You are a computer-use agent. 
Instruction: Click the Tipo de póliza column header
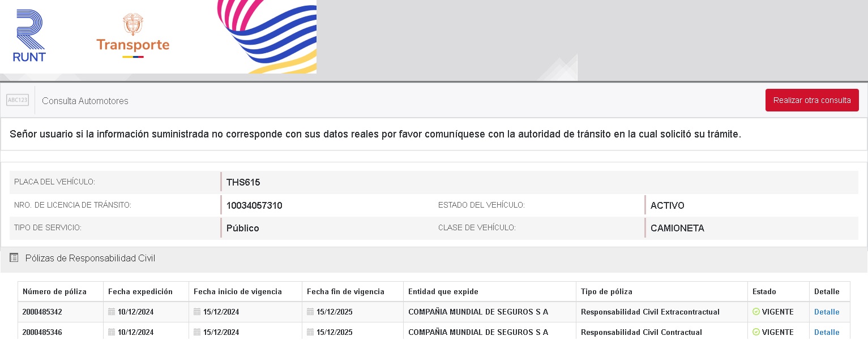606,292
